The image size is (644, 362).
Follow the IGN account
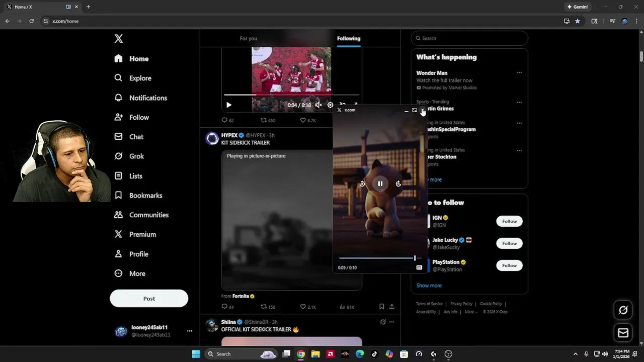coord(509,221)
